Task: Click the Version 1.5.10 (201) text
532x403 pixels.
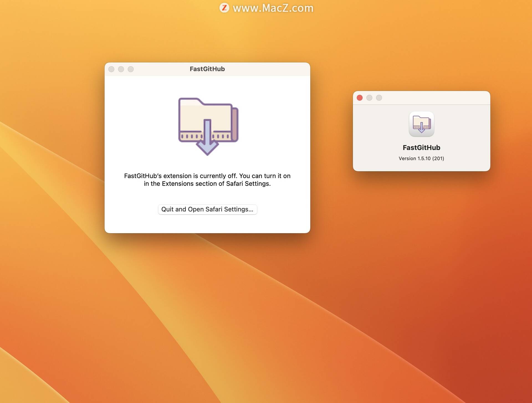Action: pyautogui.click(x=421, y=158)
